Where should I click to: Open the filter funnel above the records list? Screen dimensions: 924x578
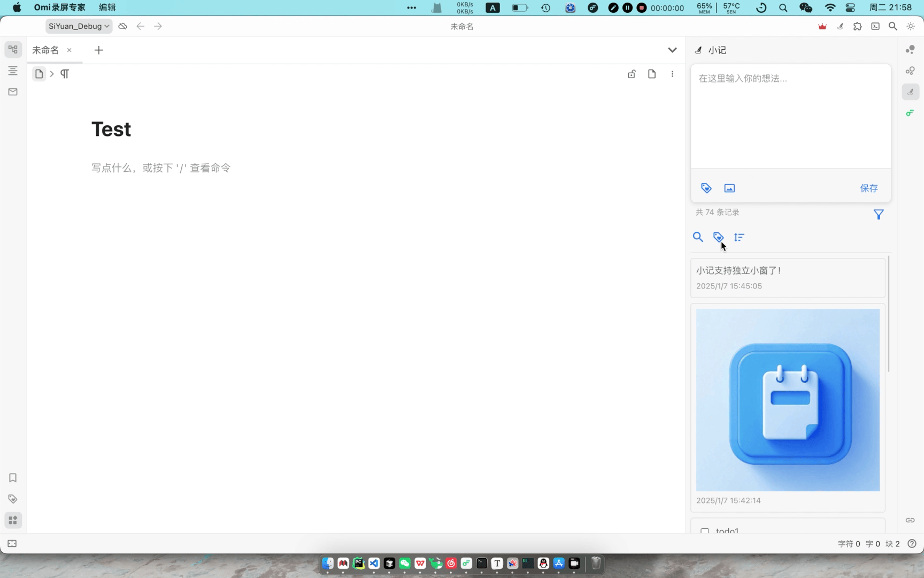879,214
